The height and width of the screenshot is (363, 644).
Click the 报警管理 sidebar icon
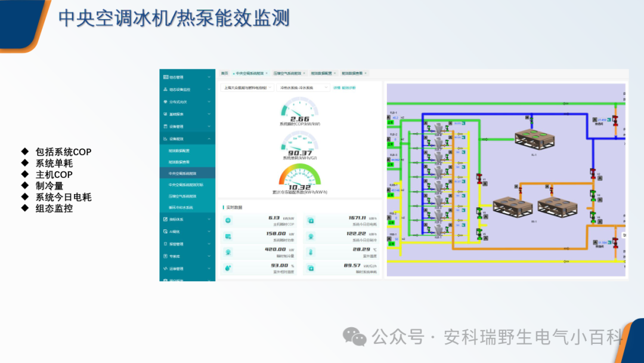[166, 244]
